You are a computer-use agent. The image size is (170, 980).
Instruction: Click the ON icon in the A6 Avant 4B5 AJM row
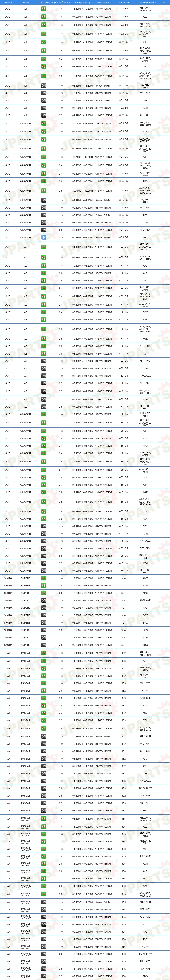[44, 534]
